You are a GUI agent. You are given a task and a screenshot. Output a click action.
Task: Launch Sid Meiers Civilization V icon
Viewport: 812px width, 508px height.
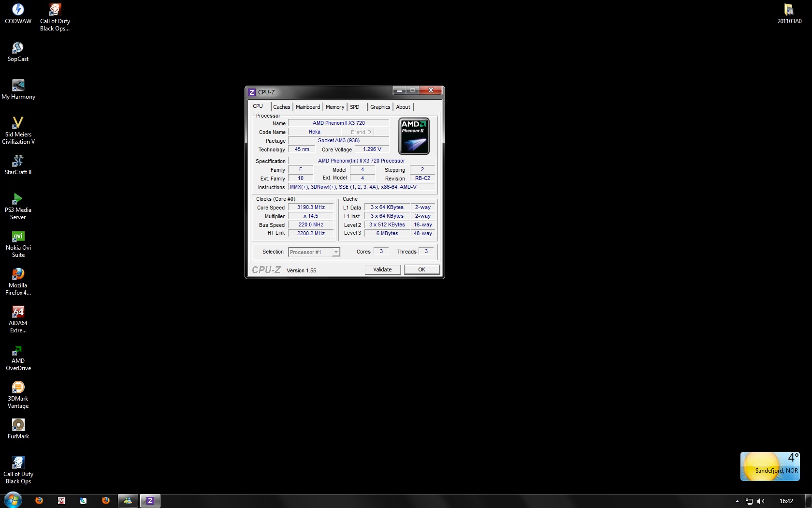(18, 130)
